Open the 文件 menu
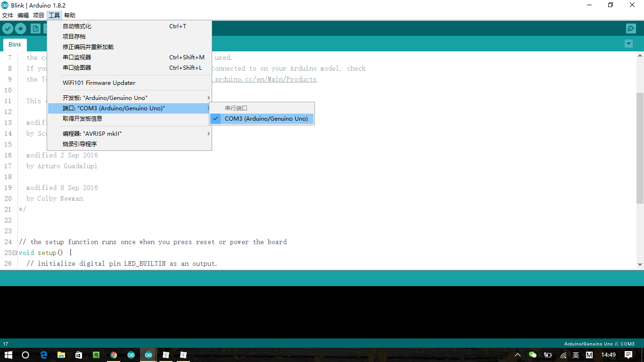The height and width of the screenshot is (362, 644). coord(8,16)
